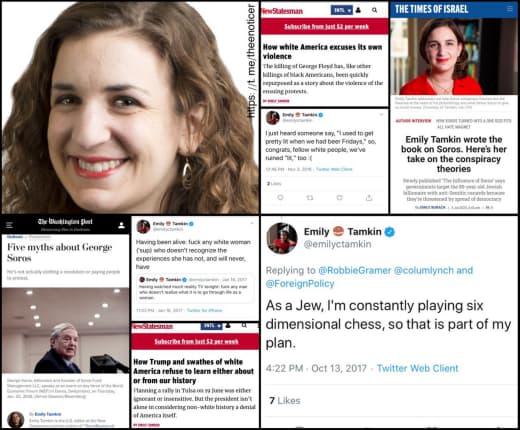This screenshot has width=520, height=430.
Task: Open the Times of Israel hamburger menu
Action: [510, 9]
